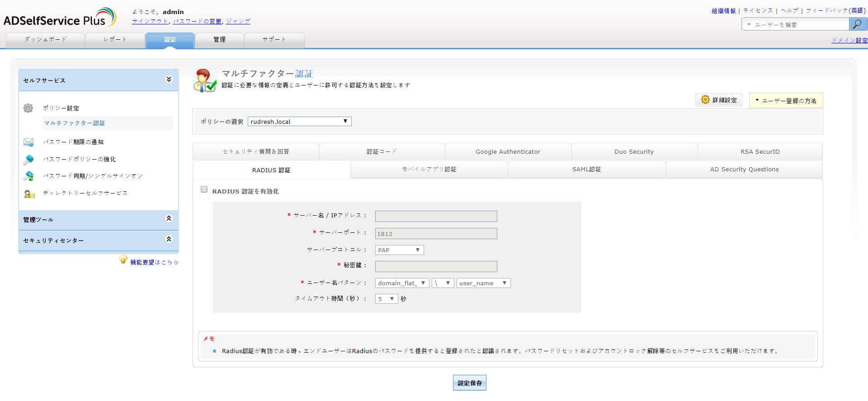Open the ダッシュボード tab
868x401 pixels.
[x=45, y=40]
